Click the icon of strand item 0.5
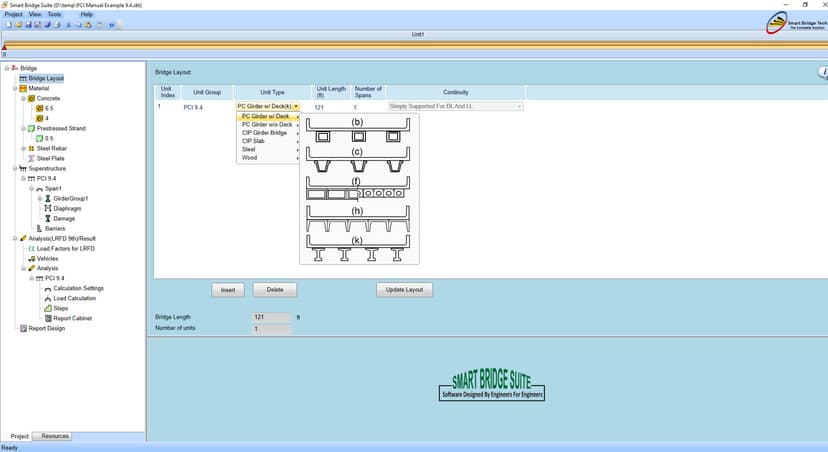 (40, 138)
